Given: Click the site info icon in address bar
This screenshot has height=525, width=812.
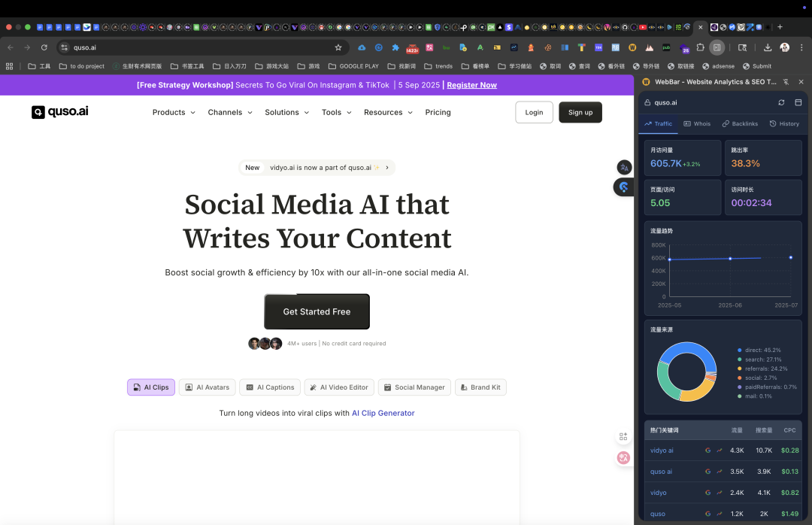Looking at the screenshot, I should tap(64, 47).
